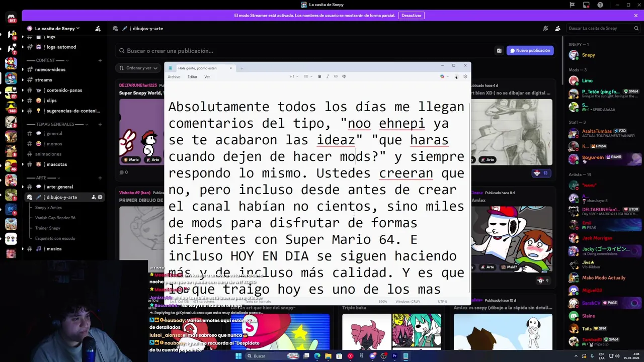Open the arte-general channel

point(64,187)
